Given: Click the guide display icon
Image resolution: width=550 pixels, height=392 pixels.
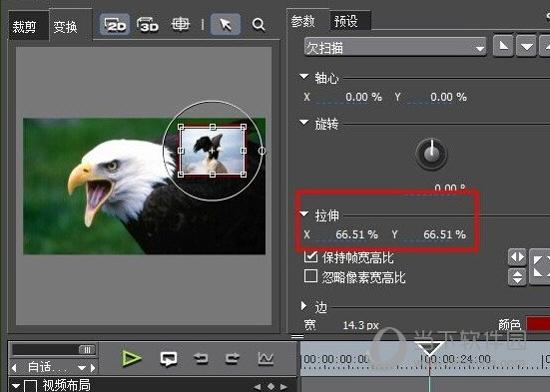Looking at the screenshot, I should click(x=181, y=25).
